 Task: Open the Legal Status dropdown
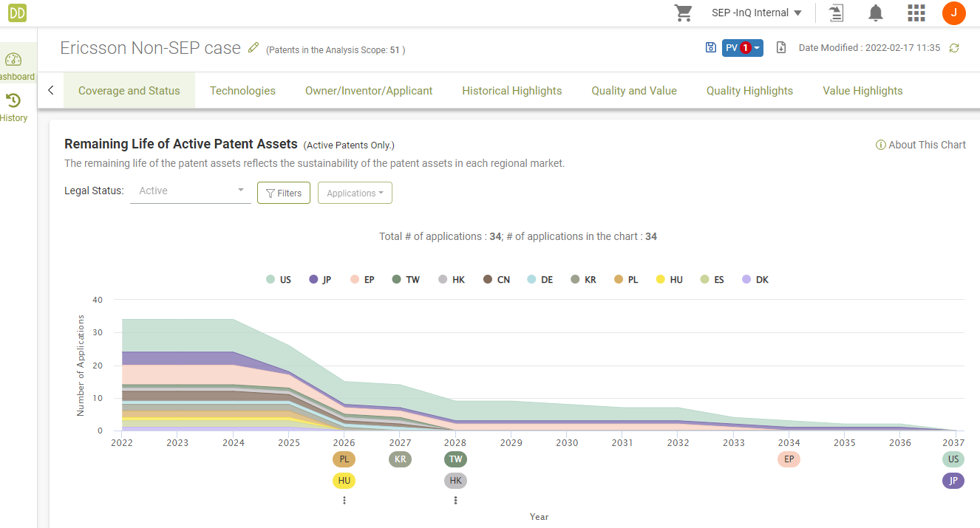191,191
